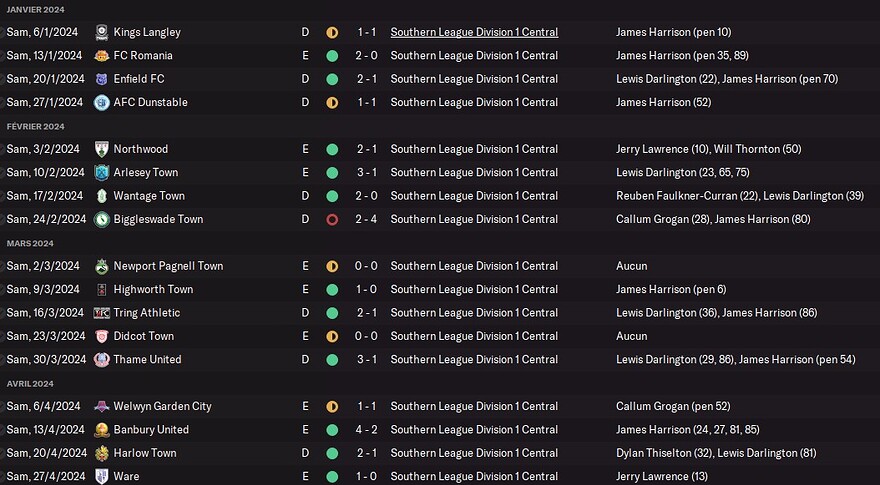880x485 pixels.
Task: Click the Newport Pagnell Town badge
Action: [101, 266]
